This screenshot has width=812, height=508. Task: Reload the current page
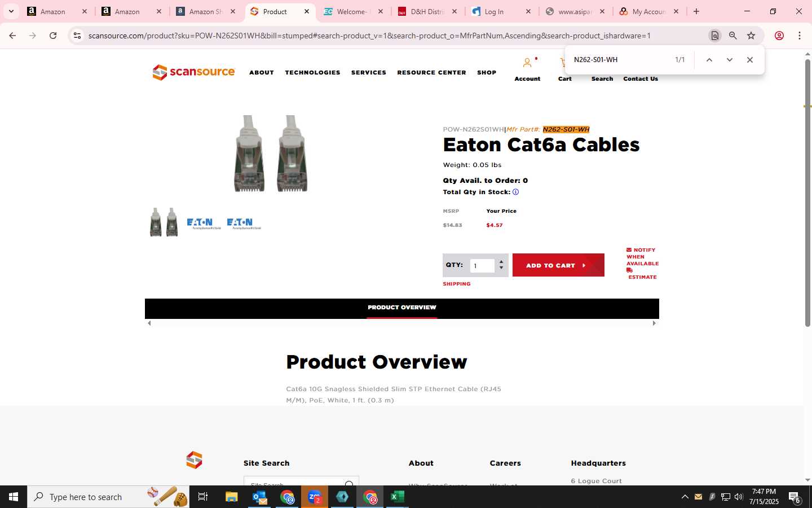(x=53, y=36)
